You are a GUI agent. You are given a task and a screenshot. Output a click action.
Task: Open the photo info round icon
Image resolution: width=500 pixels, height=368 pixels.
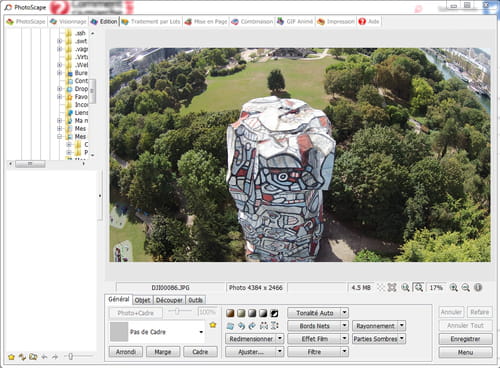[478, 287]
